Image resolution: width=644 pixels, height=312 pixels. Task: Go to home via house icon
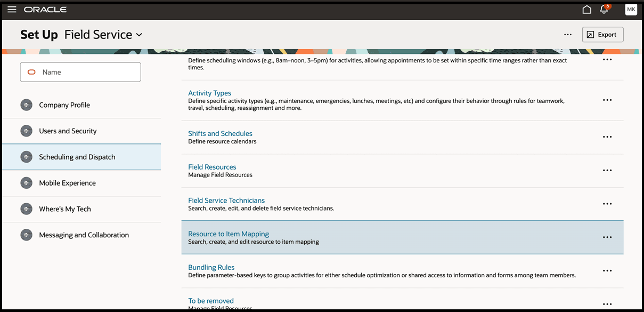click(586, 10)
